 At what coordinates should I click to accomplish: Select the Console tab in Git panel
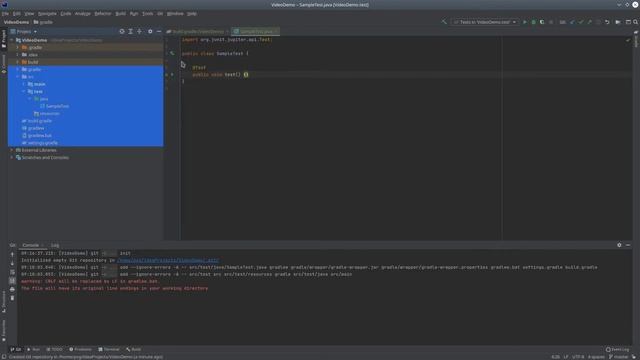point(31,245)
